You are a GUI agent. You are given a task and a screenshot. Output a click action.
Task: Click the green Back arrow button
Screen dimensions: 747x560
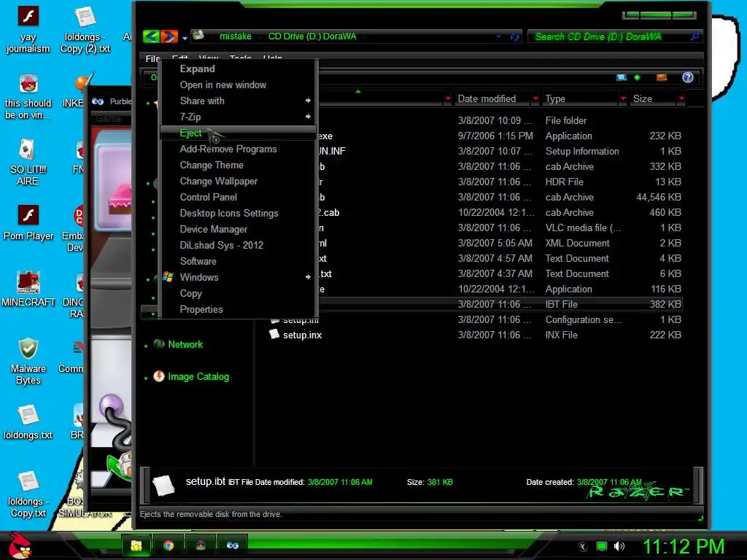(x=151, y=36)
